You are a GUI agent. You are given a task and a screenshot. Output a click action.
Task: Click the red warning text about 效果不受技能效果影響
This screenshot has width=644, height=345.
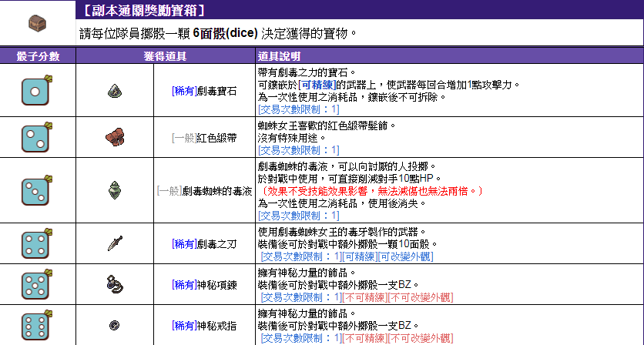(373, 191)
